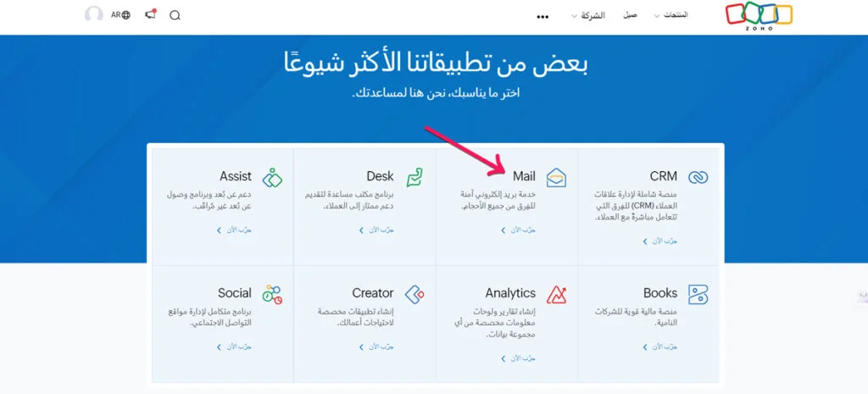Viewport: 868px width, 394px height.
Task: Click the CRM chain-link icon
Action: pos(698,177)
